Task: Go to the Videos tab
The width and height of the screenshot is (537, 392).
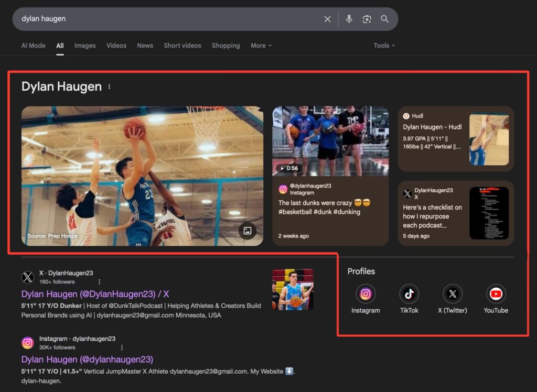Action: (x=116, y=46)
